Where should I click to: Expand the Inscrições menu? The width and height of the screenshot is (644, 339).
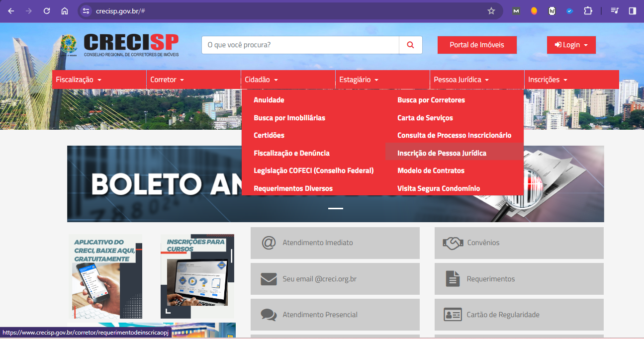(x=571, y=80)
